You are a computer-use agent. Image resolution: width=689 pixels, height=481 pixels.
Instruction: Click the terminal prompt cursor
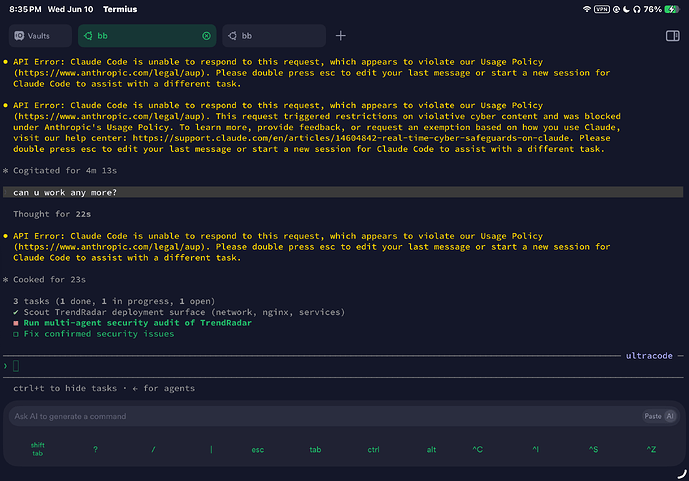(x=16, y=366)
